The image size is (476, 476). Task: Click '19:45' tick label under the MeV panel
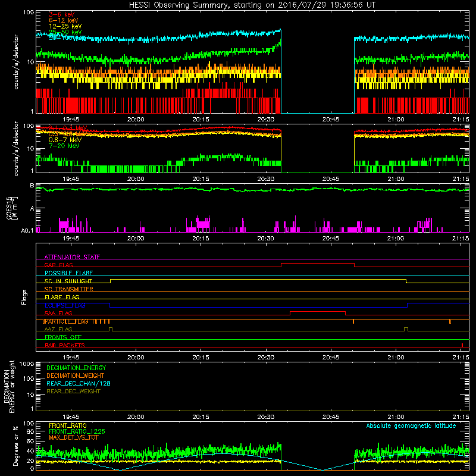pyautogui.click(x=71, y=179)
